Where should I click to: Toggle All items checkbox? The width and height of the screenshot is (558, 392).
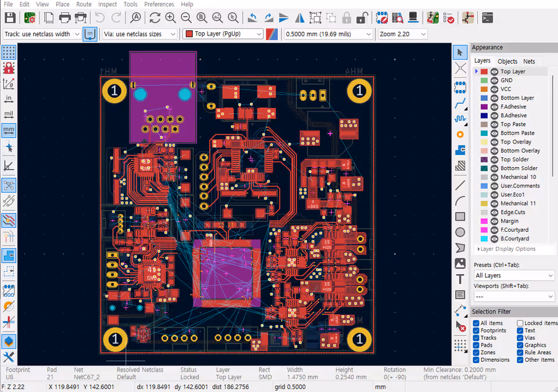coord(476,323)
